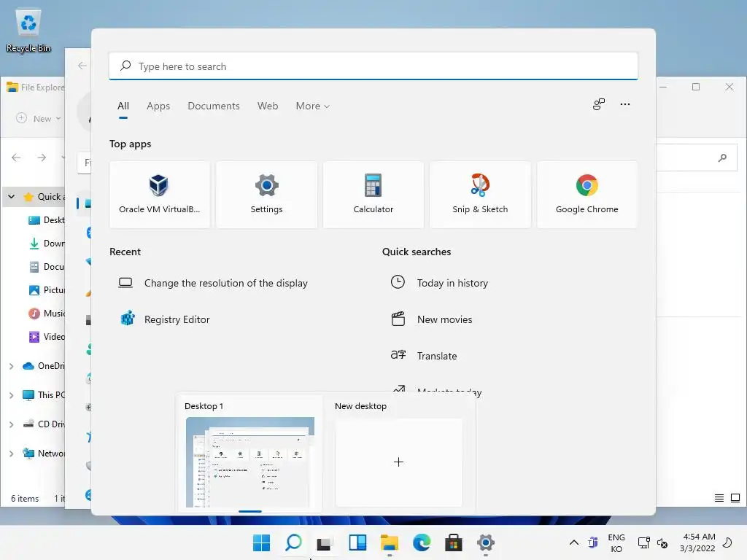Expand the More dropdown
The height and width of the screenshot is (560, 747).
[312, 106]
